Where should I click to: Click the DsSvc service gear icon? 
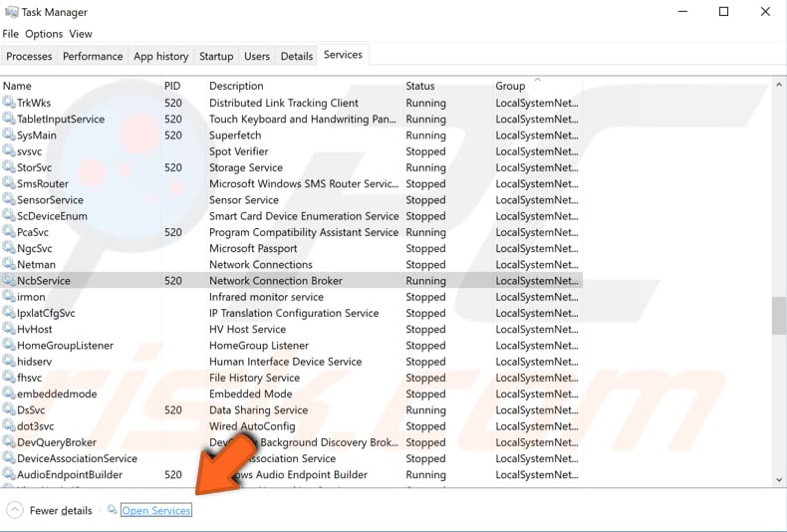9,409
